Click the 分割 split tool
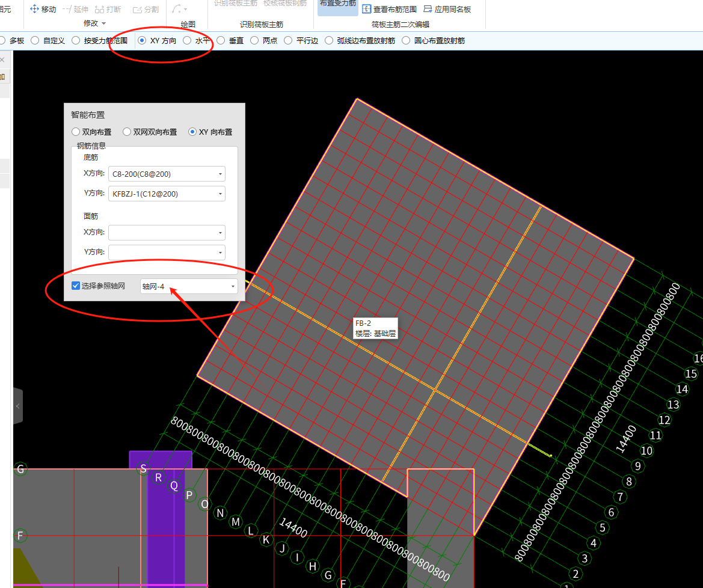The height and width of the screenshot is (588, 703). 146,9
